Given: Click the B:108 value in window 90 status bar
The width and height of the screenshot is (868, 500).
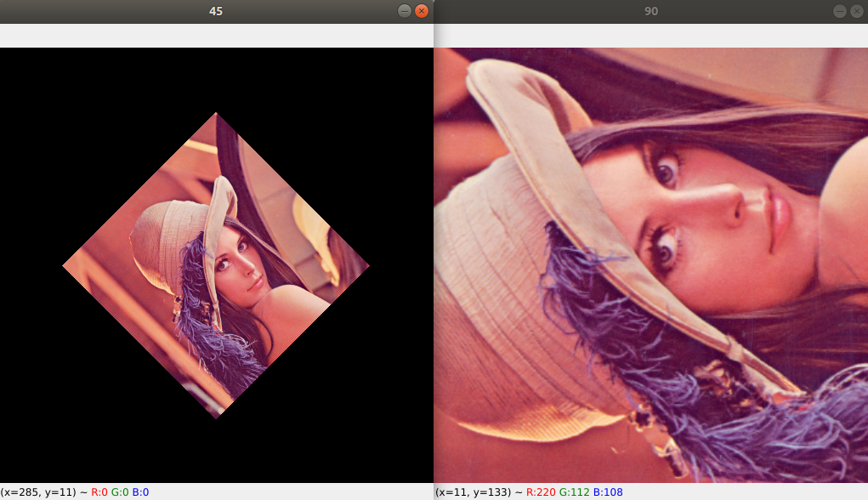Looking at the screenshot, I should (x=608, y=491).
